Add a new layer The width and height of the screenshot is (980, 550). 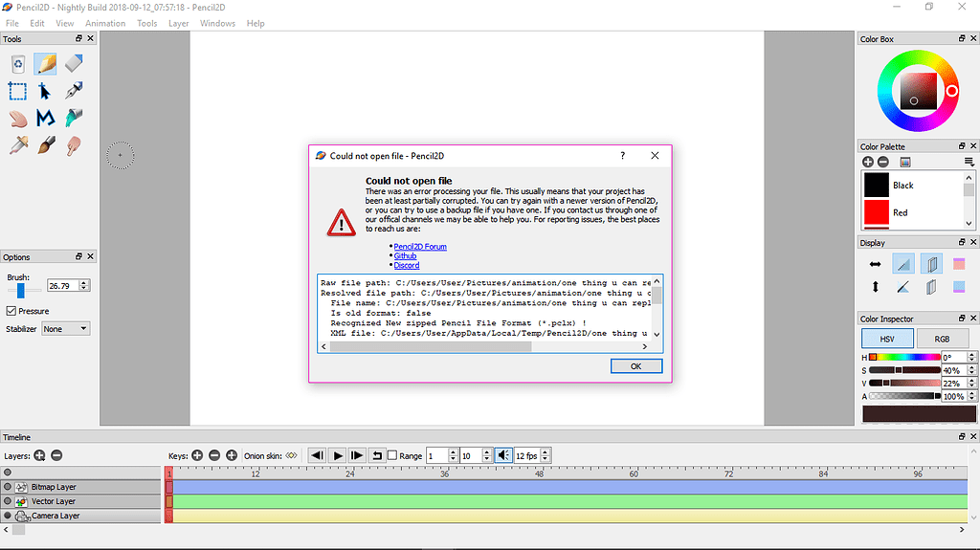pos(39,455)
